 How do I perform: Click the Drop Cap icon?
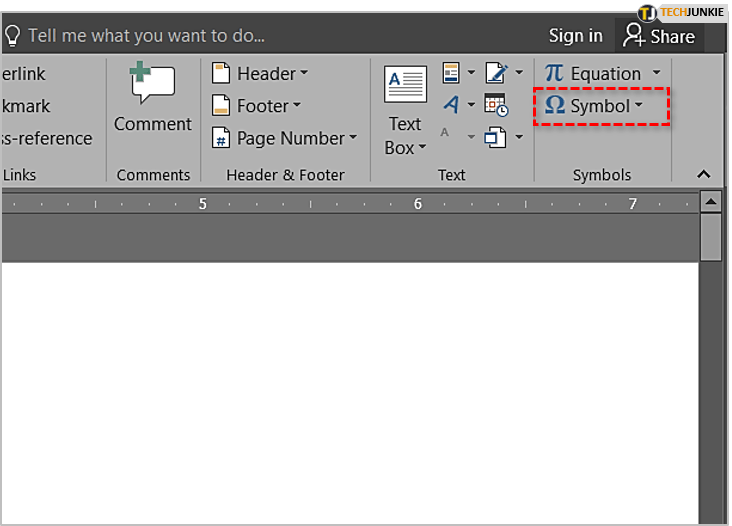445,134
